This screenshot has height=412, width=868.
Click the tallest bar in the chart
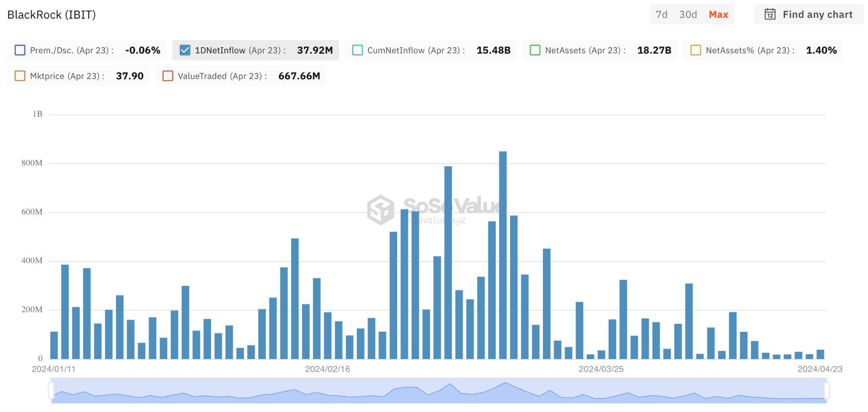pyautogui.click(x=503, y=255)
